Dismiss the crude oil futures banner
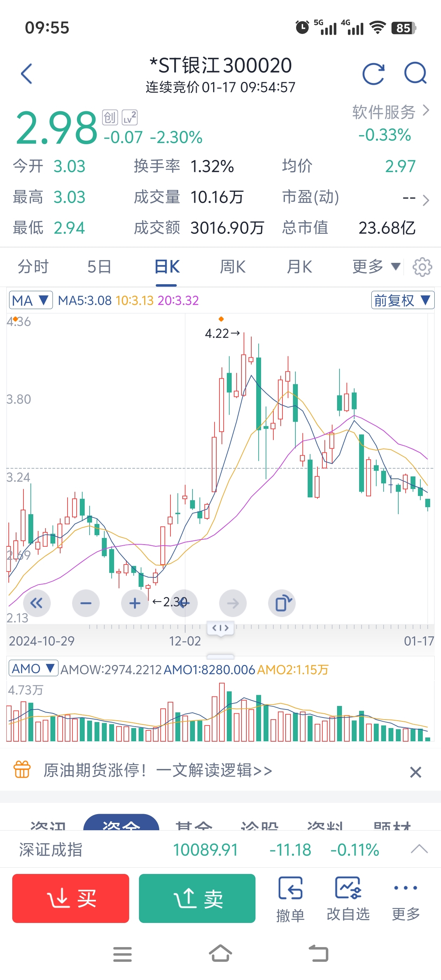Viewport: 441px width, 980px height. point(415,772)
